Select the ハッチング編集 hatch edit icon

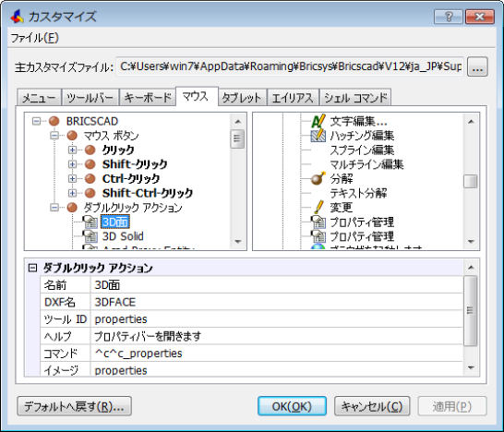[x=318, y=136]
